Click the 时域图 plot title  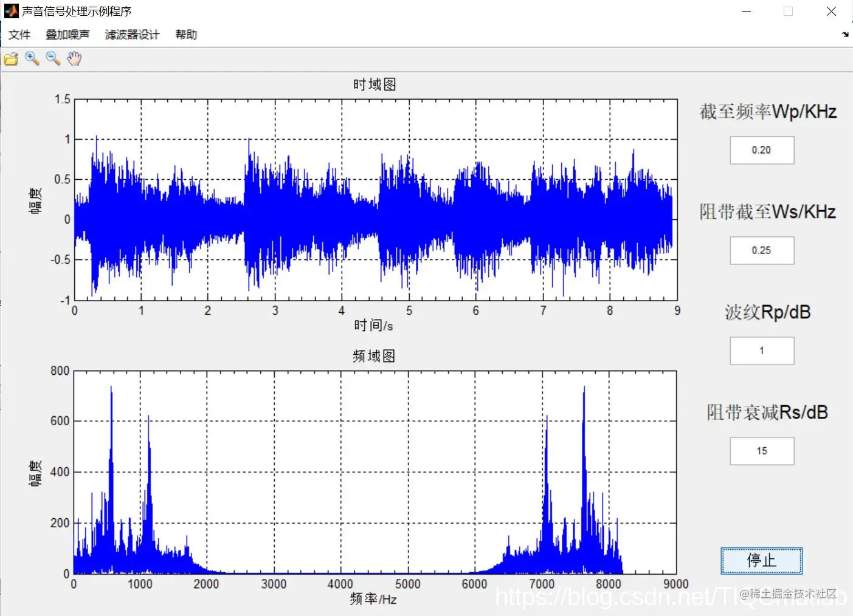coord(375,84)
